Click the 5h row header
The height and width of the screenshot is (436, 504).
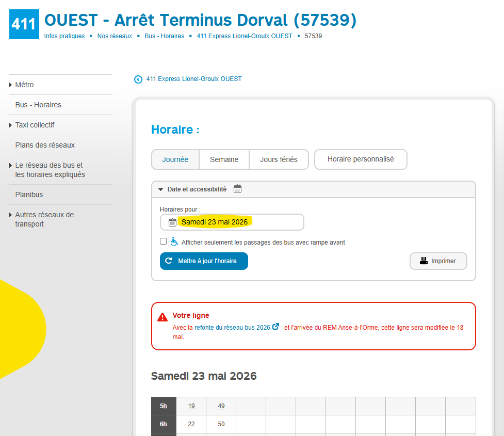click(164, 406)
